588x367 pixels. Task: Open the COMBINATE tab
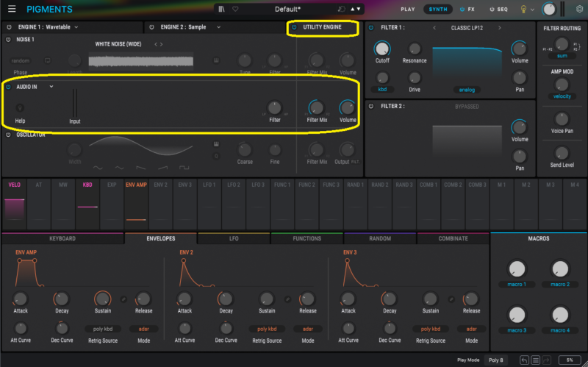tap(453, 238)
